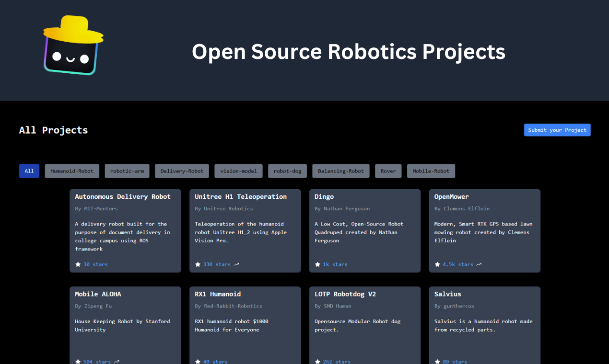
Task: Filter projects by vision-model tag
Action: pyautogui.click(x=238, y=171)
